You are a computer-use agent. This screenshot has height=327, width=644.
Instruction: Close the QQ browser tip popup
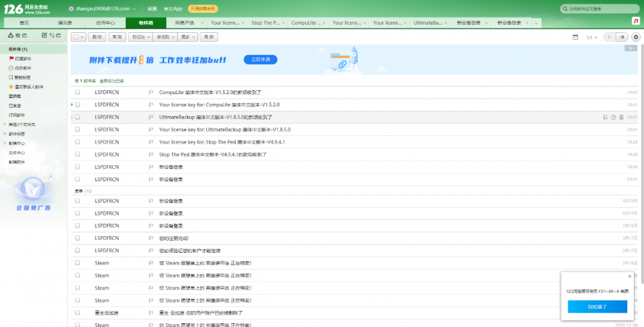[x=630, y=277]
